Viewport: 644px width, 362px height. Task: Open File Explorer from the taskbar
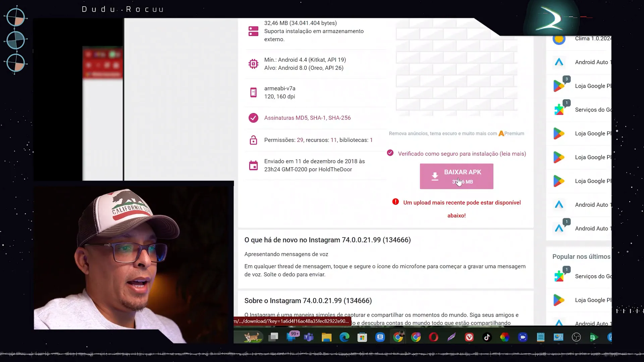(326, 337)
